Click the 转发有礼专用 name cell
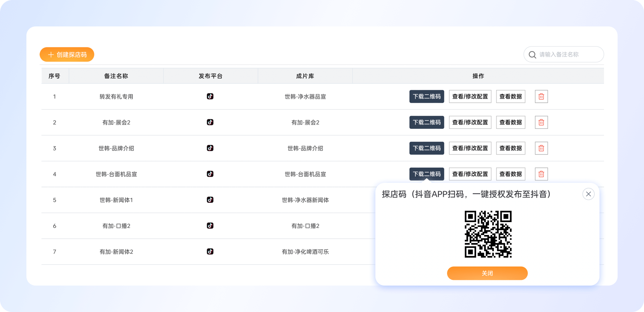This screenshot has height=312, width=644. (x=116, y=97)
